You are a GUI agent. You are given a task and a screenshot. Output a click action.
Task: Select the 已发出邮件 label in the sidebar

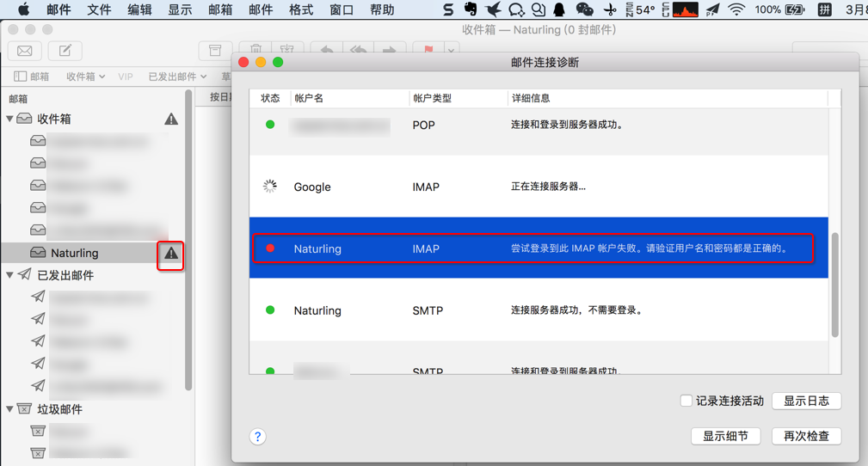click(65, 275)
